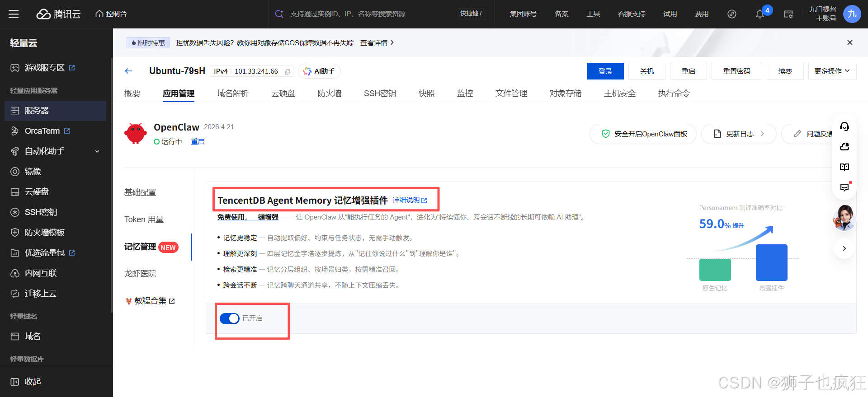Switch to the 域名解析 tab
Screen dimensions: 868x397
pos(233,93)
